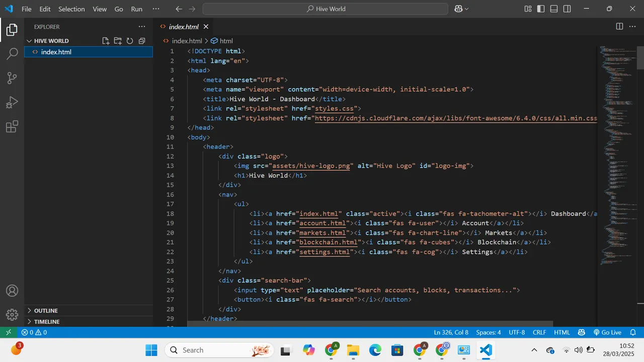Screen dimensions: 644x362
Task: Open Explorer views and more actions
Action: tap(142, 27)
